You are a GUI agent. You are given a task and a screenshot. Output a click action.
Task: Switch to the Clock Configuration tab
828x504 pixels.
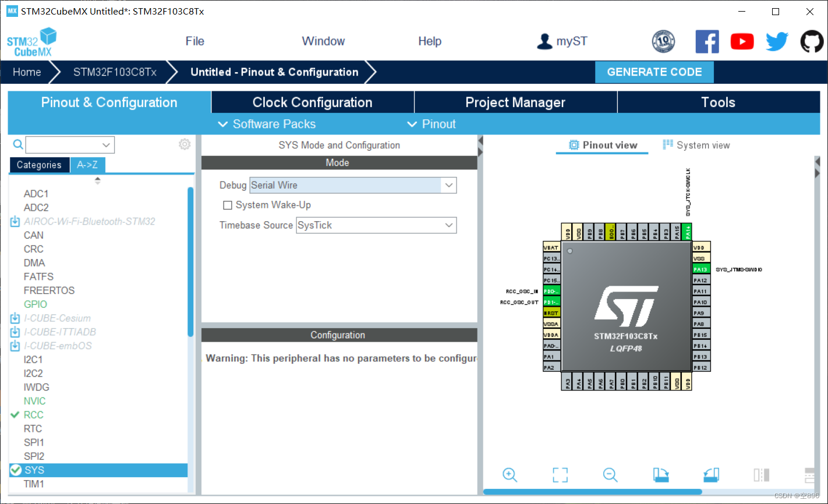(x=313, y=102)
